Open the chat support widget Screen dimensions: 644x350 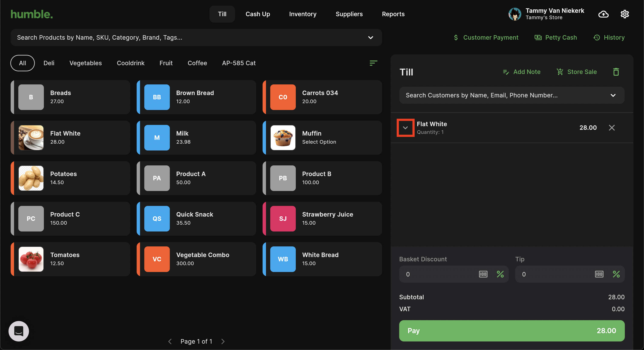pyautogui.click(x=19, y=331)
